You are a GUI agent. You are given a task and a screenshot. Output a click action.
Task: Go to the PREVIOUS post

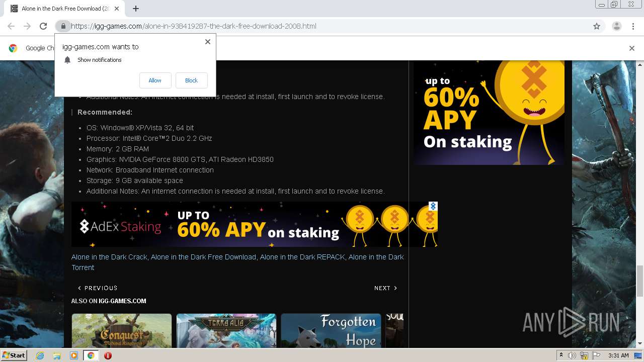[98, 288]
